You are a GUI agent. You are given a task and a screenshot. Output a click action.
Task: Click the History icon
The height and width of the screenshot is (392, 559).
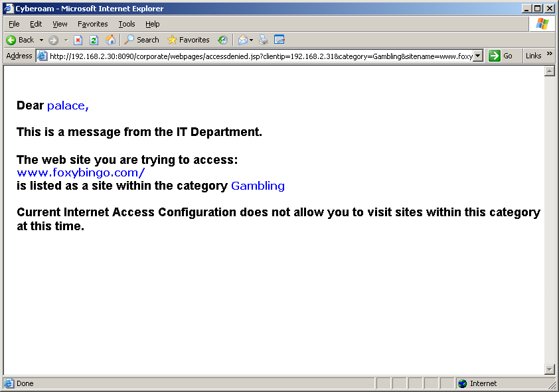tap(223, 40)
